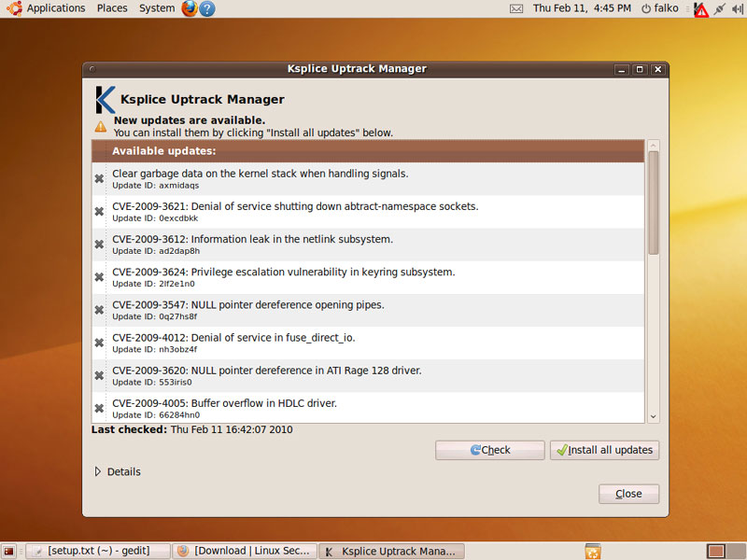Click the Check button

489,450
